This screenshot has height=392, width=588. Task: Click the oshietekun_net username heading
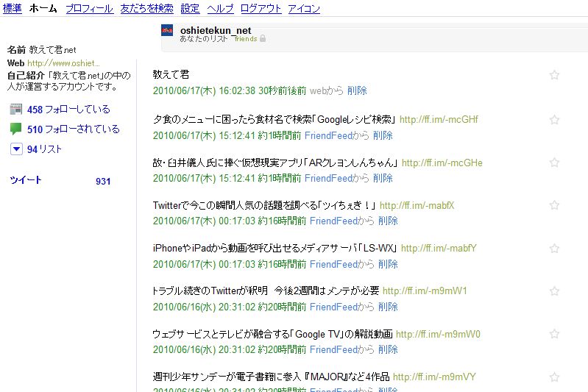point(216,30)
